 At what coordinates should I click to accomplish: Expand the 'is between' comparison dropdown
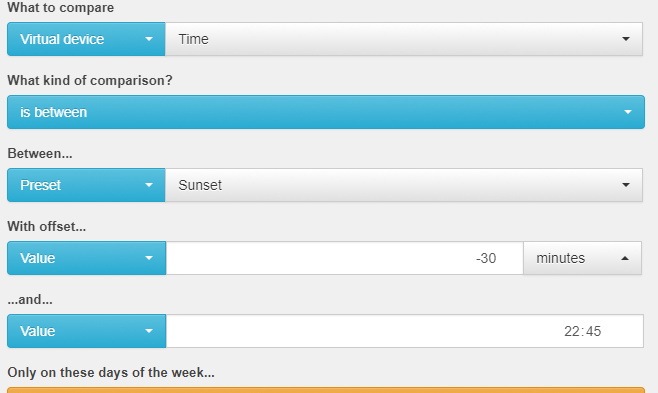coord(326,112)
